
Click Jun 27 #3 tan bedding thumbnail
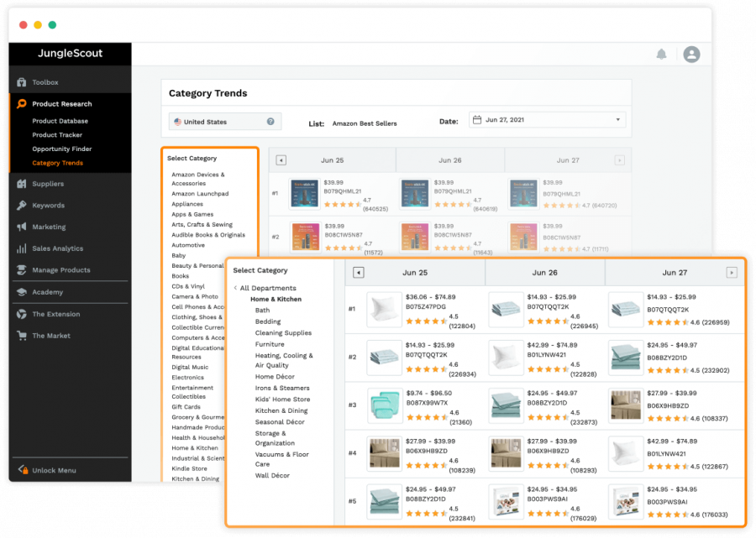[x=626, y=406]
